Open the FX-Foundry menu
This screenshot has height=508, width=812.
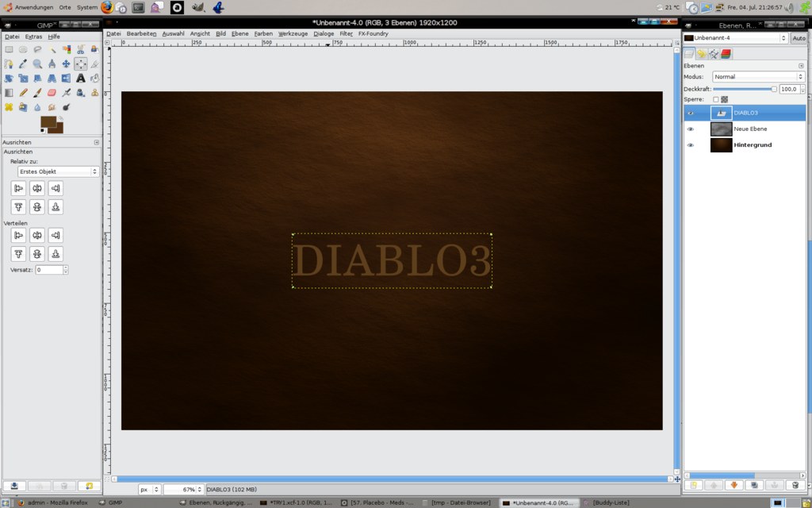click(373, 33)
